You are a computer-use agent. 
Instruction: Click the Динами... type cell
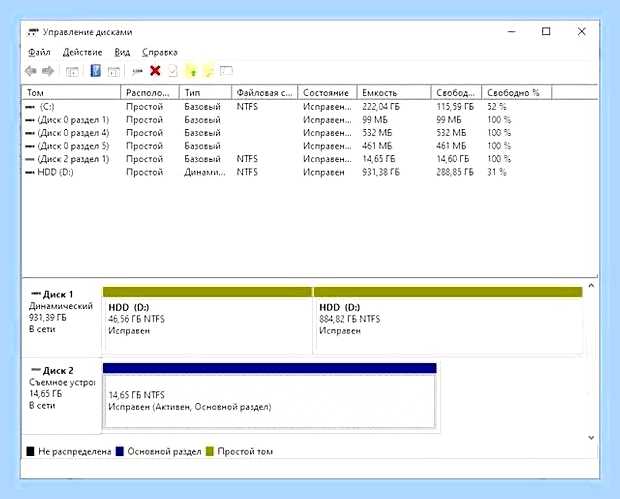pos(205,172)
